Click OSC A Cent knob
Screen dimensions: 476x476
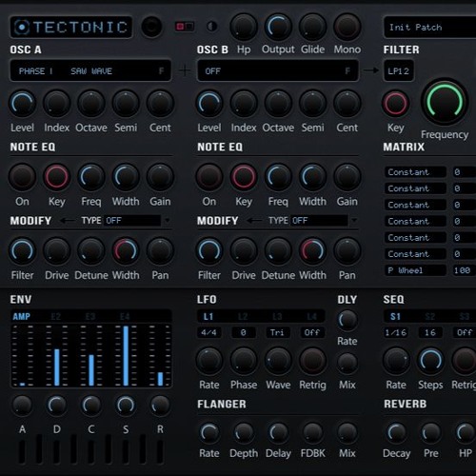click(160, 104)
